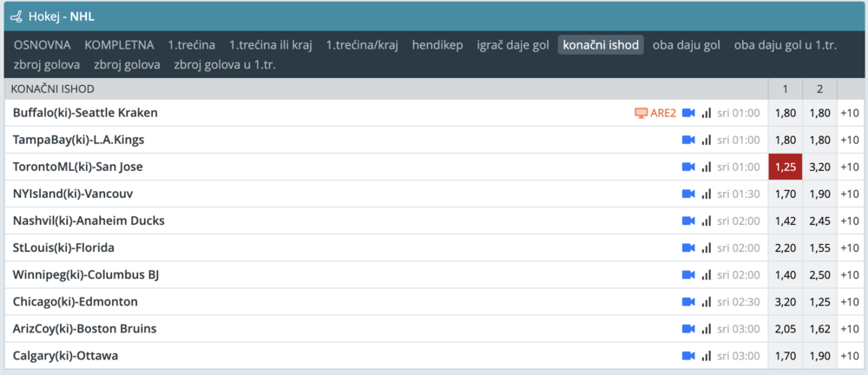Open video stream for Calgary-Ottawa

(688, 356)
